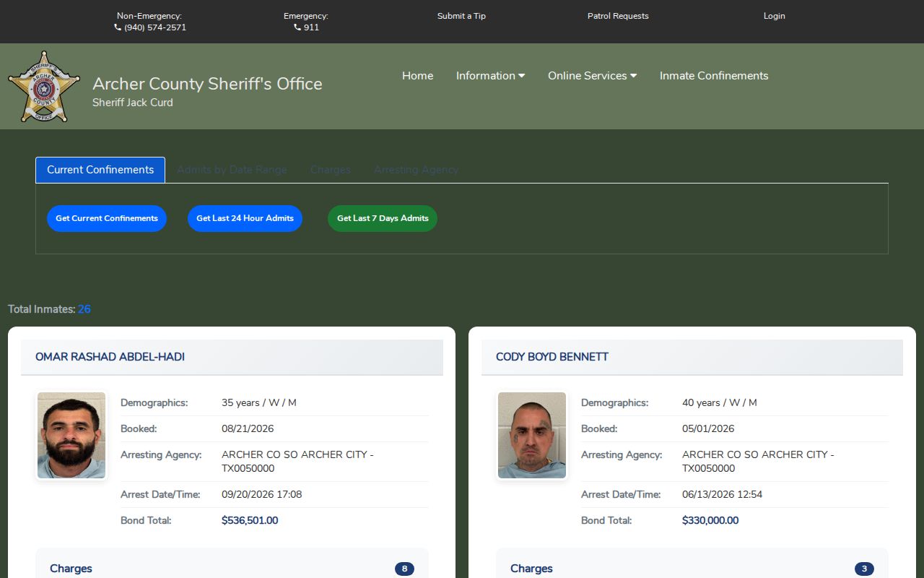Click the demographics value 35 years / W / M
The image size is (924, 578).
tap(259, 403)
